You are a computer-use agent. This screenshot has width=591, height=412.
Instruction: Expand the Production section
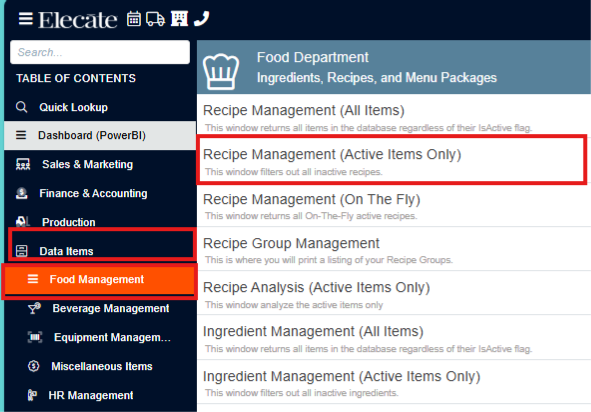point(100,222)
